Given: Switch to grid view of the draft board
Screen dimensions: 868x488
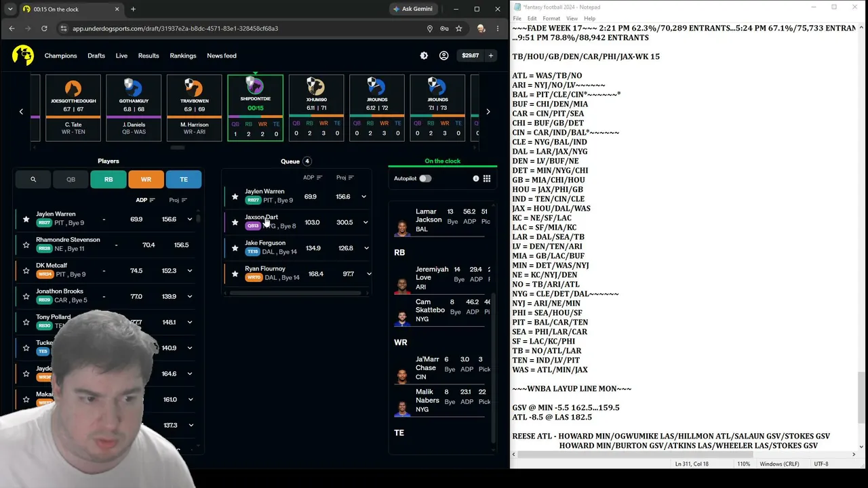Looking at the screenshot, I should pos(487,178).
